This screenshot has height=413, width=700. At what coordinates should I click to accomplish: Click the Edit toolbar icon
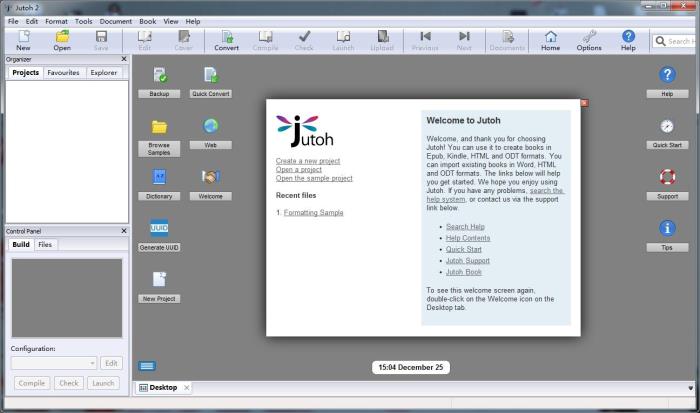pos(145,41)
